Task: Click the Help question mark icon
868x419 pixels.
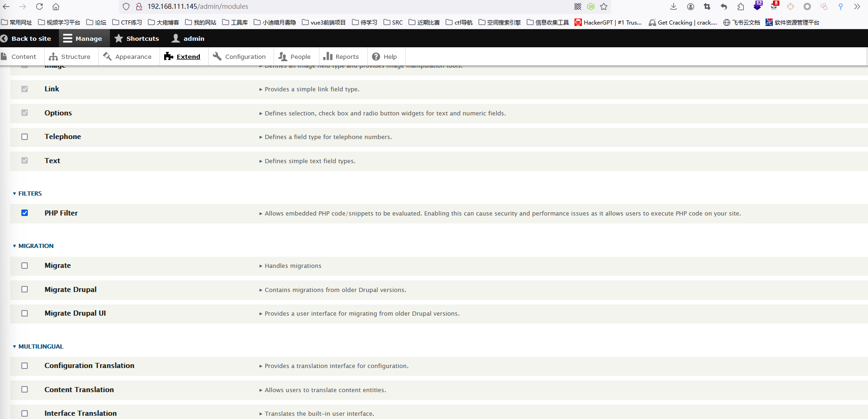Action: pos(376,57)
